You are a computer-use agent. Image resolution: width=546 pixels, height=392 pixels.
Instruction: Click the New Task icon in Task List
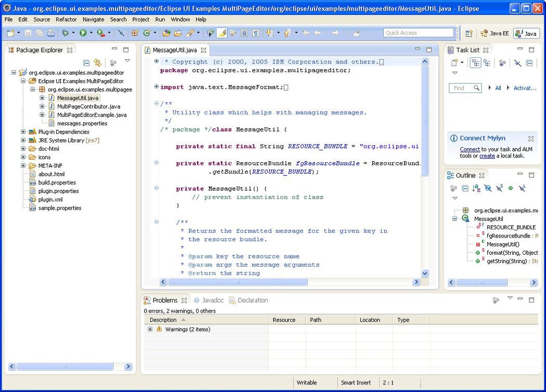pos(454,63)
